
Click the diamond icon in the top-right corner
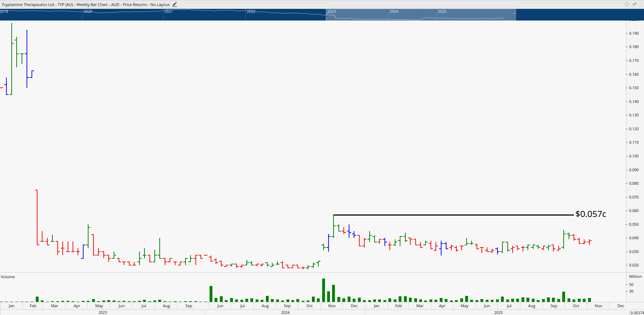(627, 4)
